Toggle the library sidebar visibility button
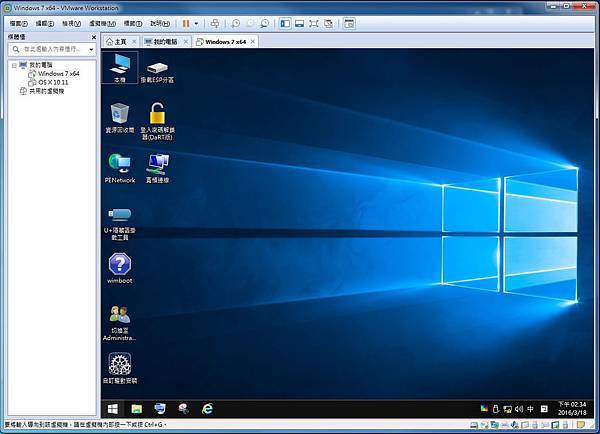 coord(285,24)
